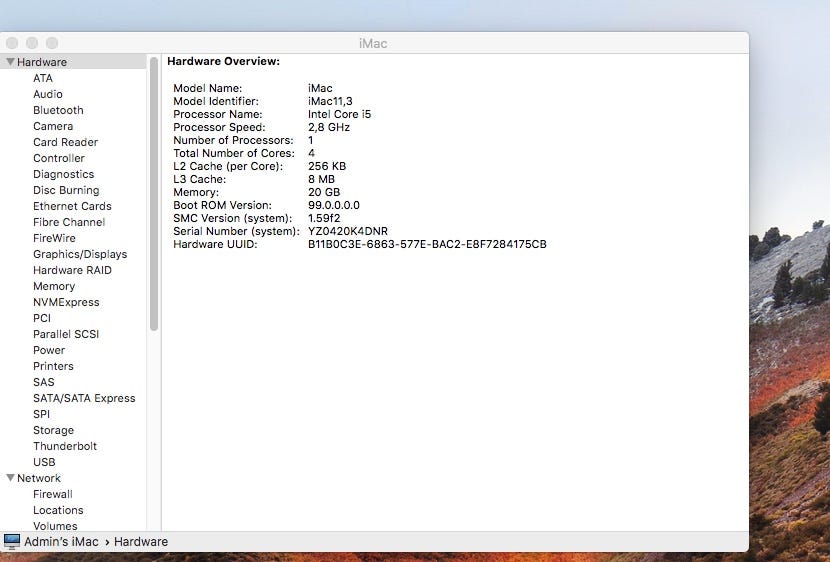The height and width of the screenshot is (562, 830).
Task: Open Power section
Action: point(49,350)
